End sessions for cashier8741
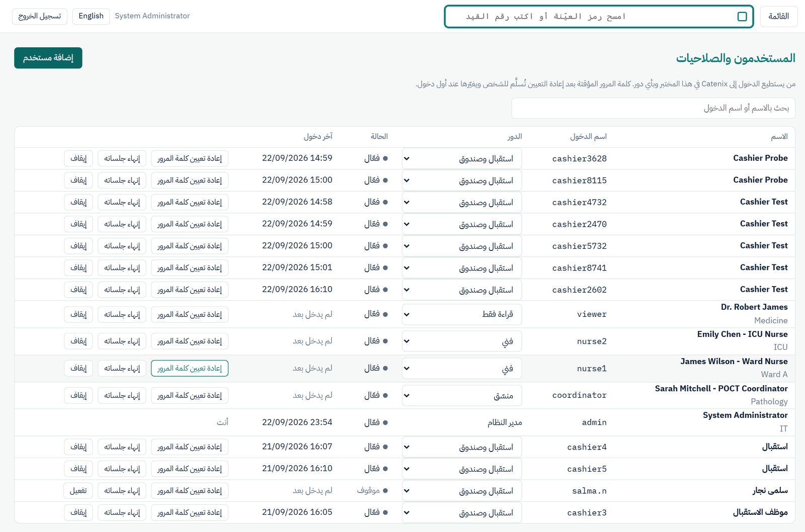This screenshot has height=532, width=805. point(122,268)
